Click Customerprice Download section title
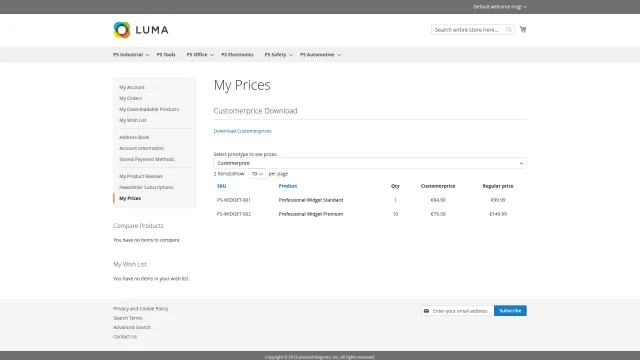The height and width of the screenshot is (360, 640). pos(256,111)
